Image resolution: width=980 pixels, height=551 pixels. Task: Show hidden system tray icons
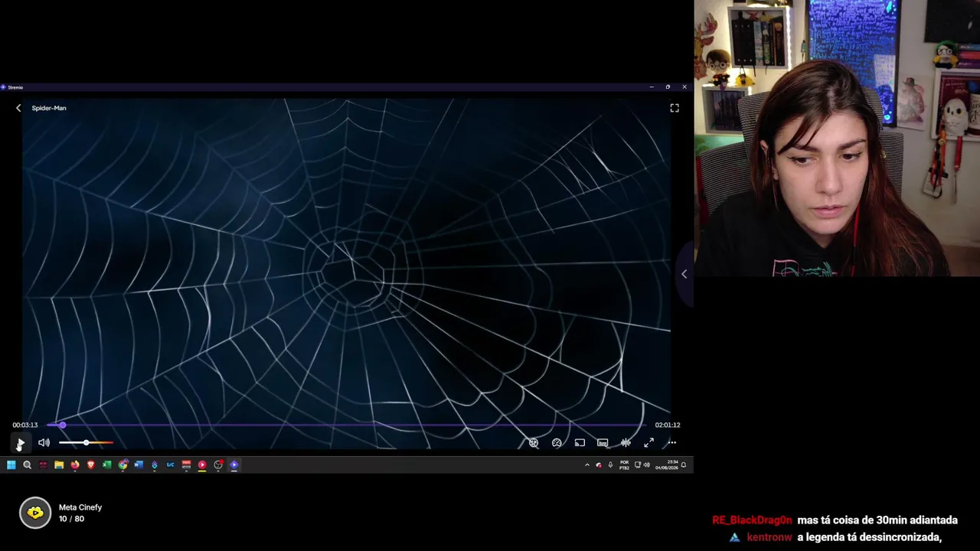click(x=587, y=465)
